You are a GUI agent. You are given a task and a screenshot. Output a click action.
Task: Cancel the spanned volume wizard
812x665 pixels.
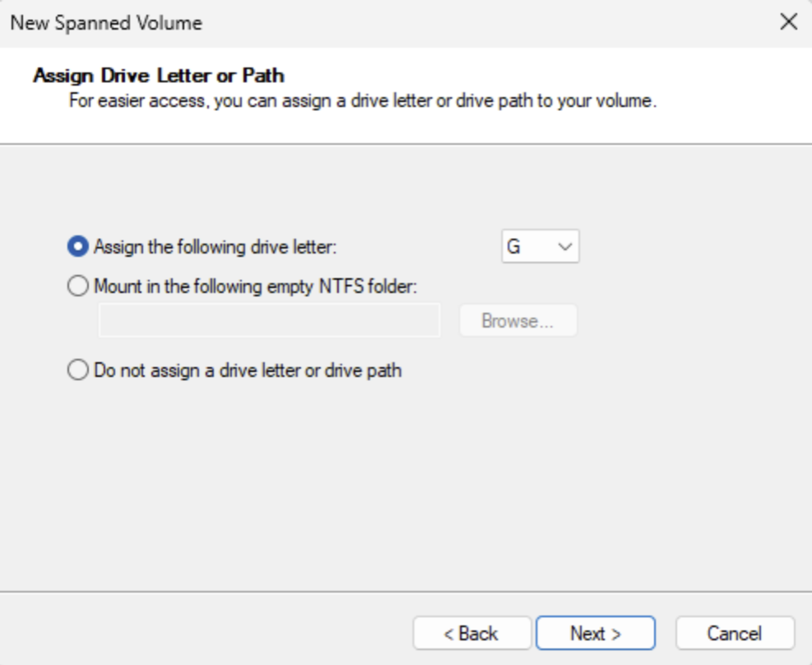coord(735,634)
